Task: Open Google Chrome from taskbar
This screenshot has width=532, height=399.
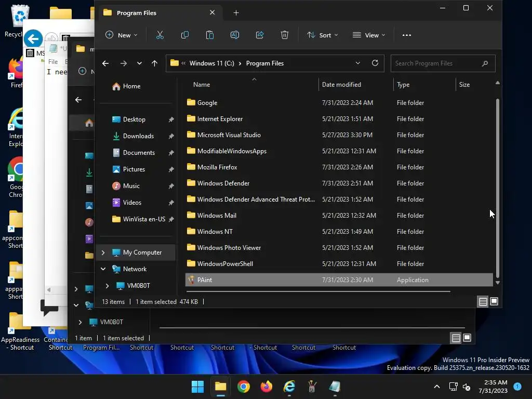Action: point(243,387)
